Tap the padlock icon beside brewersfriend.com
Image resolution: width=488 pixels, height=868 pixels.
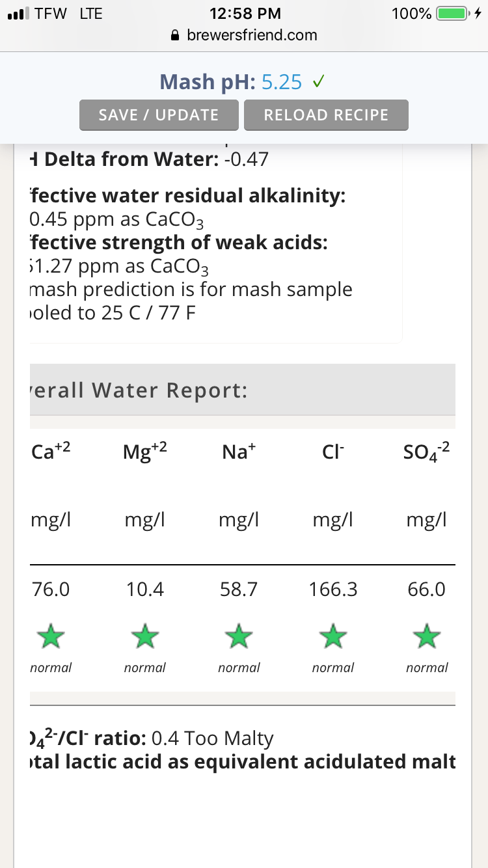[x=175, y=35]
